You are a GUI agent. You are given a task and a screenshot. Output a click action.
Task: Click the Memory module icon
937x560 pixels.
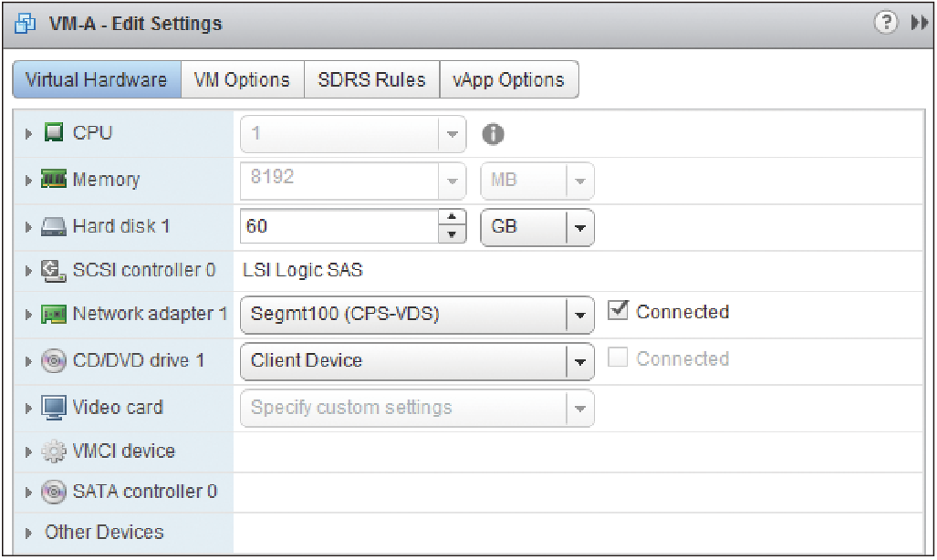(x=54, y=179)
